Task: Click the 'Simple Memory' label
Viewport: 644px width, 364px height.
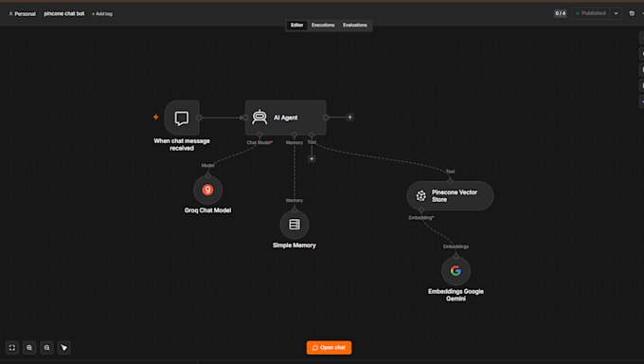Action: (x=295, y=246)
